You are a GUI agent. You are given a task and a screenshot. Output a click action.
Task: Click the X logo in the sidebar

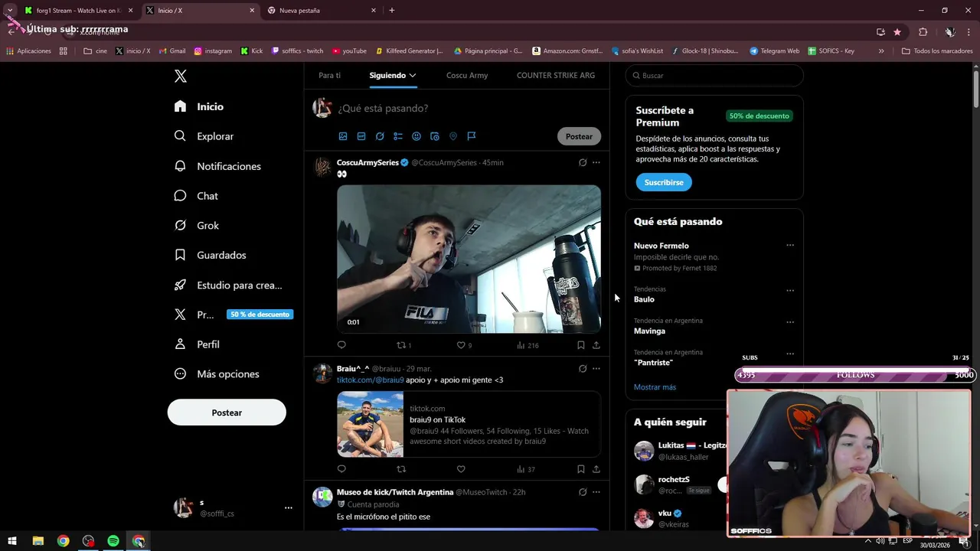coord(181,76)
